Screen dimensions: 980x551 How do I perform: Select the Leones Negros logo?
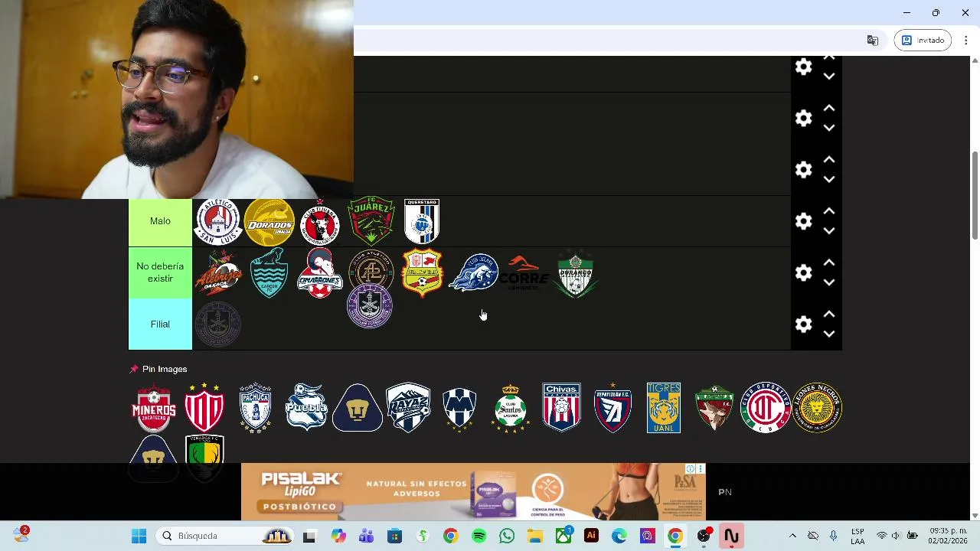pyautogui.click(x=817, y=408)
